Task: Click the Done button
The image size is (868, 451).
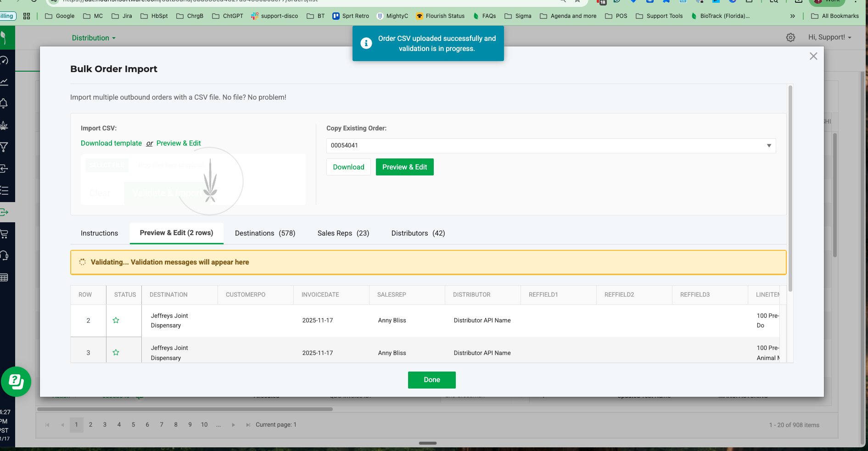Action: [x=432, y=380]
